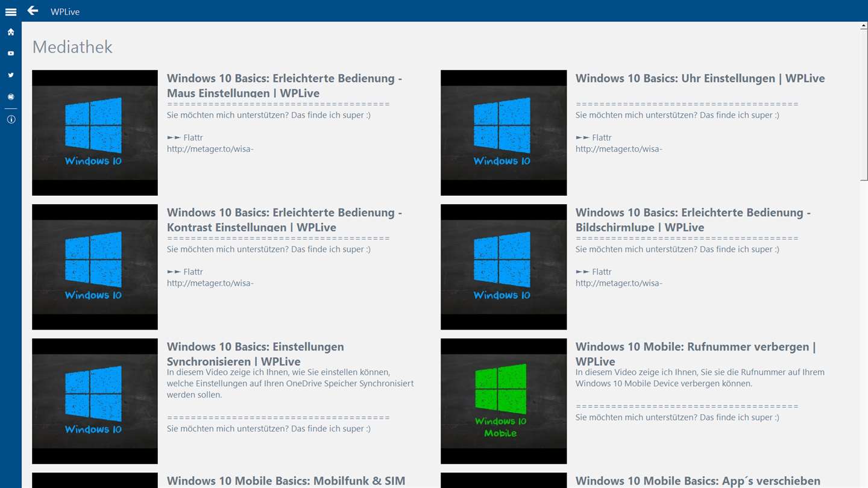Viewport: 868px width, 488px height.
Task: Select title 'Erleichterte Bedienung - Bildschirmlupe'
Action: pos(693,220)
